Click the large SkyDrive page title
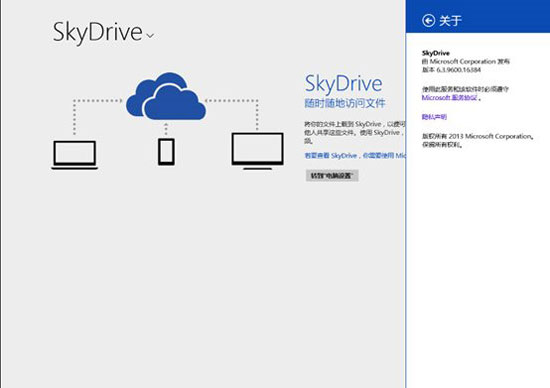The height and width of the screenshot is (388, 550). coord(98,32)
